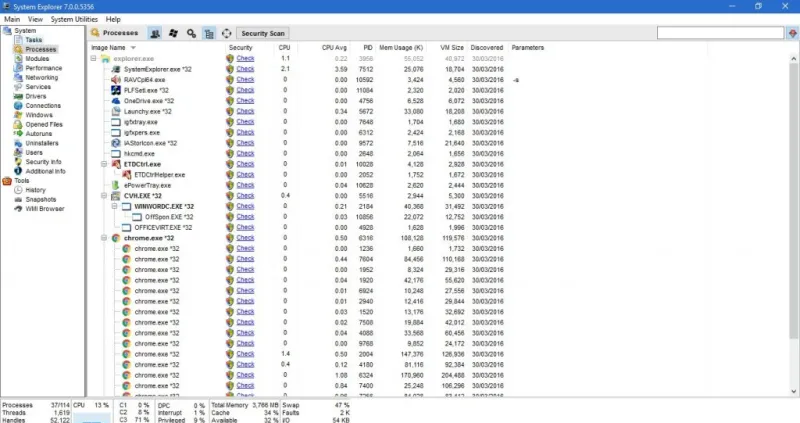
Task: Select Networking in the sidebar
Action: point(41,77)
